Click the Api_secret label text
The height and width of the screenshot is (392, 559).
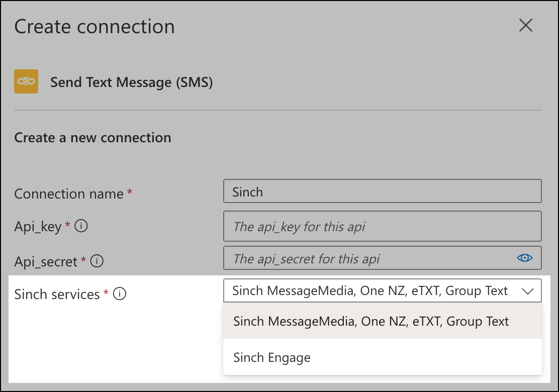46,261
